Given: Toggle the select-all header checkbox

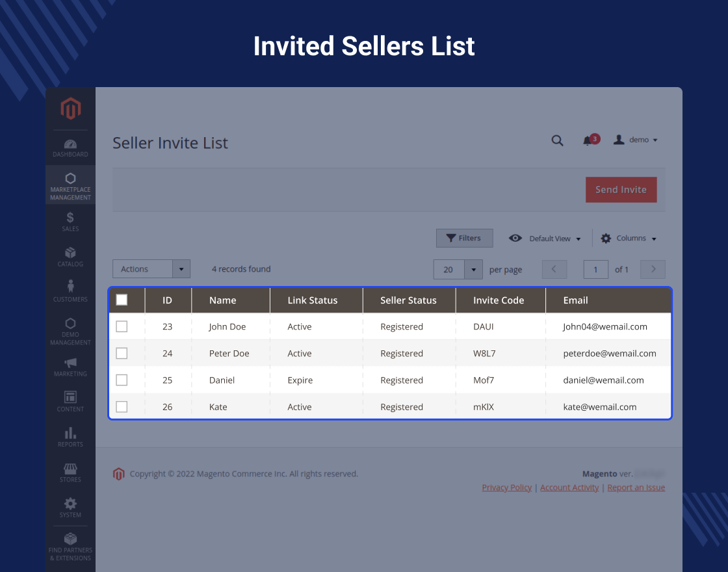Looking at the screenshot, I should click(x=122, y=300).
